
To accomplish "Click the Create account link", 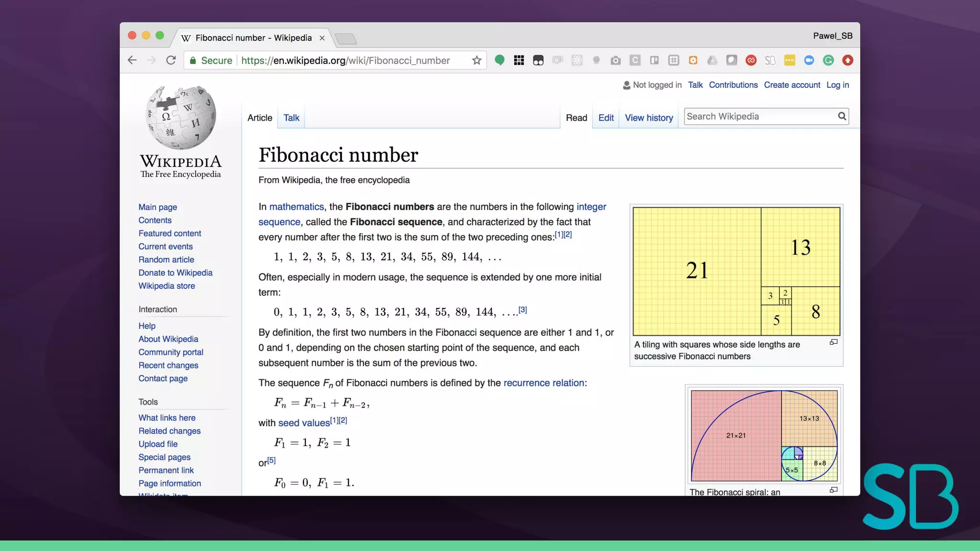I will [791, 85].
